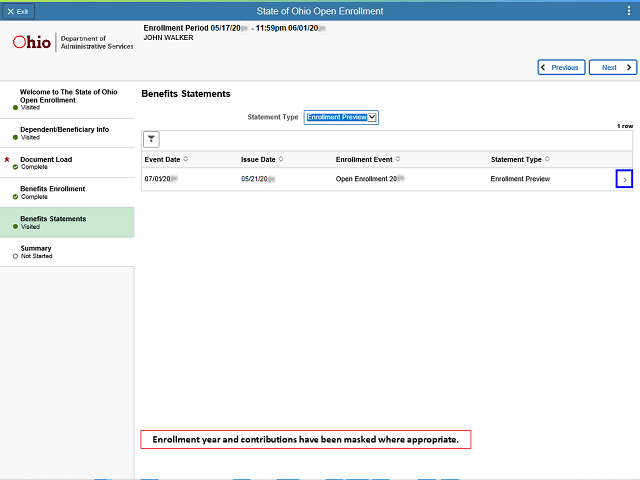Open the three-dot actions menu
Viewport: 640px width, 480px height.
pos(629,11)
